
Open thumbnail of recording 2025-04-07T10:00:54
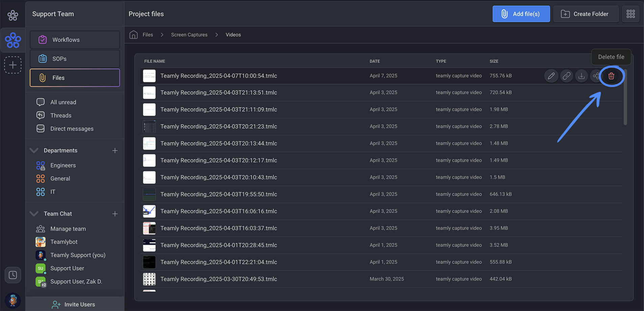pyautogui.click(x=149, y=76)
